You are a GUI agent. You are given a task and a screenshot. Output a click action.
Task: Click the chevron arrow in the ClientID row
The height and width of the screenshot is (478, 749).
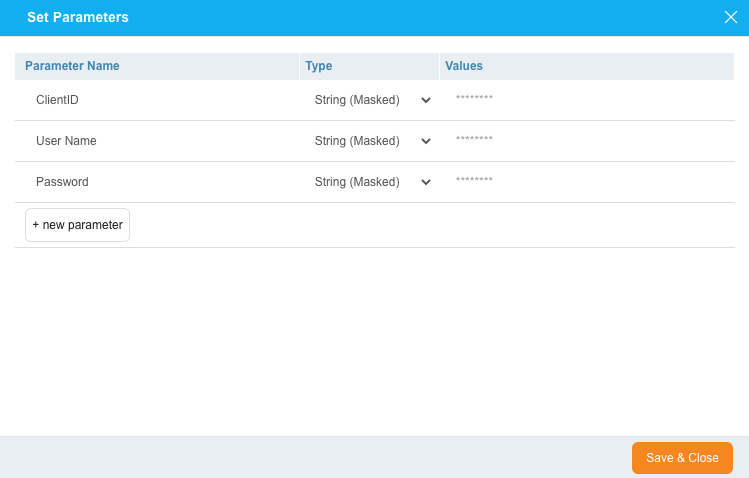click(426, 100)
